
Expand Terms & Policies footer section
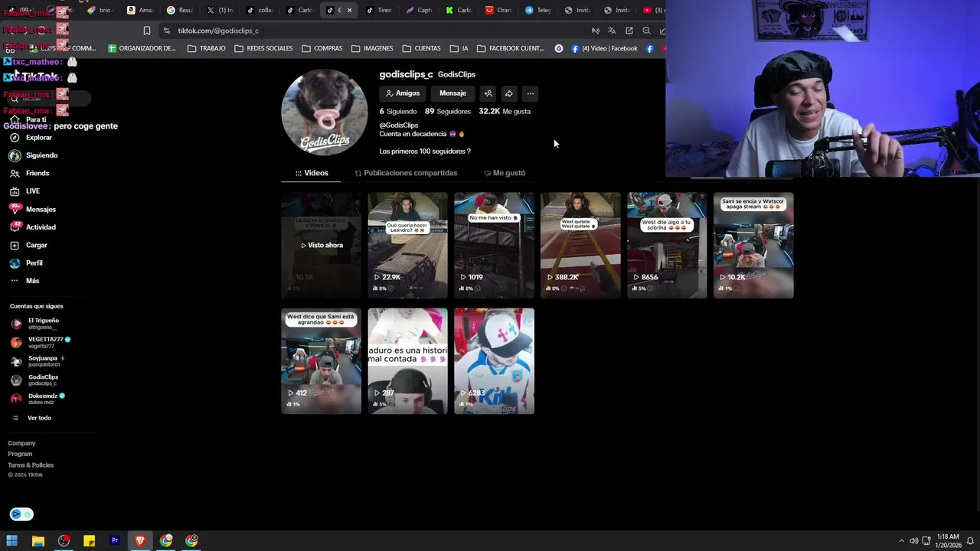click(x=31, y=465)
